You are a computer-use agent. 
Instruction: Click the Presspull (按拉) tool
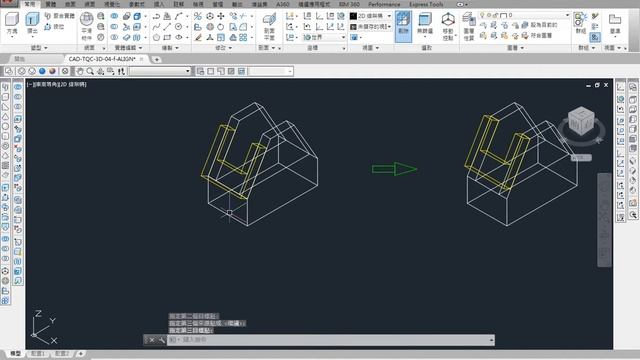54,27
